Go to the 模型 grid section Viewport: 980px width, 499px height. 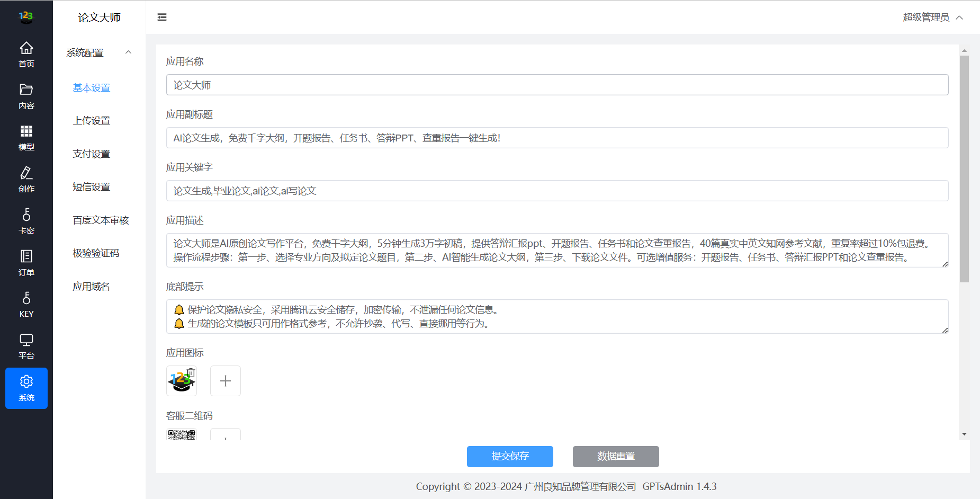point(26,138)
